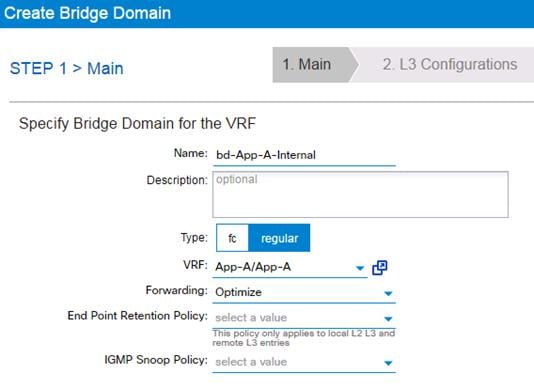Image resolution: width=534 pixels, height=389 pixels.
Task: Click the VRF dropdown arrow
Action: click(360, 268)
